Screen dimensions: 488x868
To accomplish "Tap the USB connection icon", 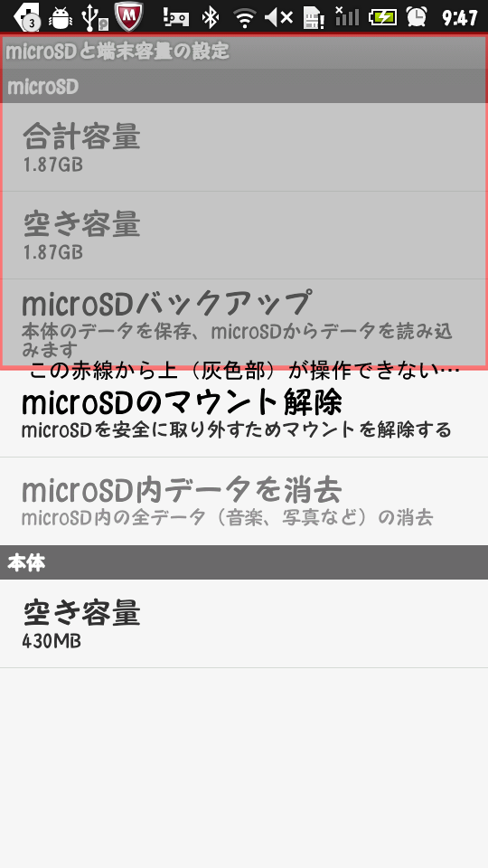I will [95, 17].
